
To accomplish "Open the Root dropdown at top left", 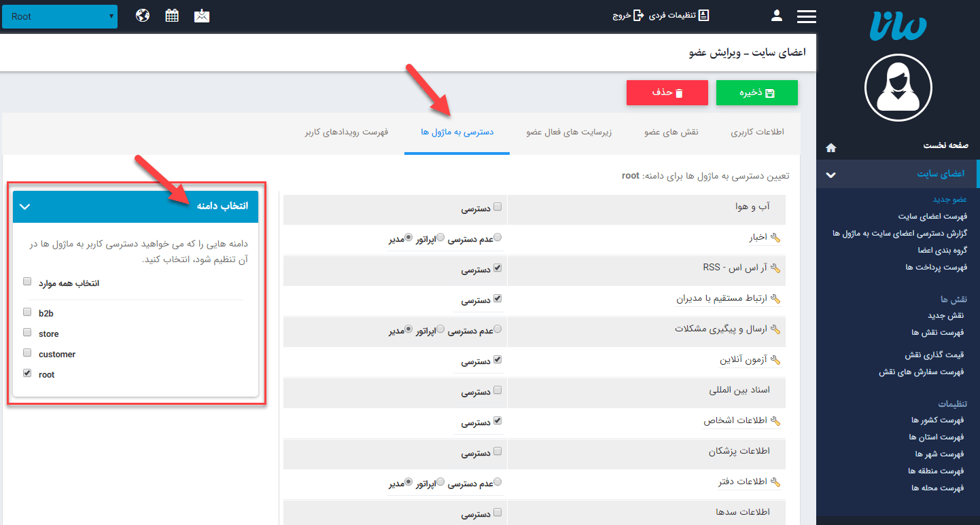I will click(59, 16).
